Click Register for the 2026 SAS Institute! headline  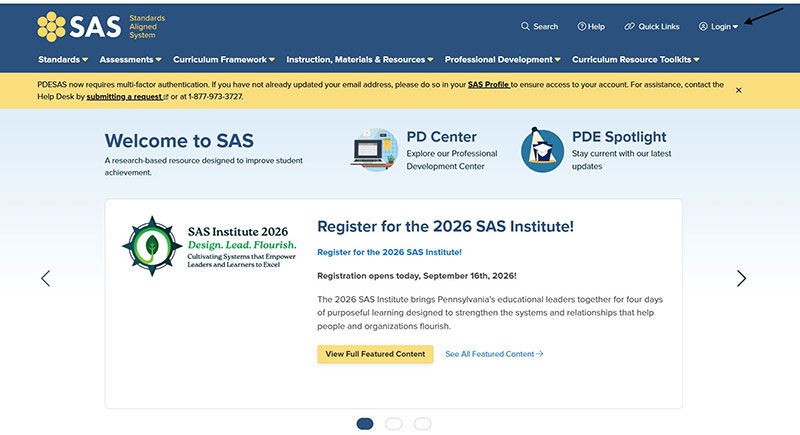tap(445, 226)
